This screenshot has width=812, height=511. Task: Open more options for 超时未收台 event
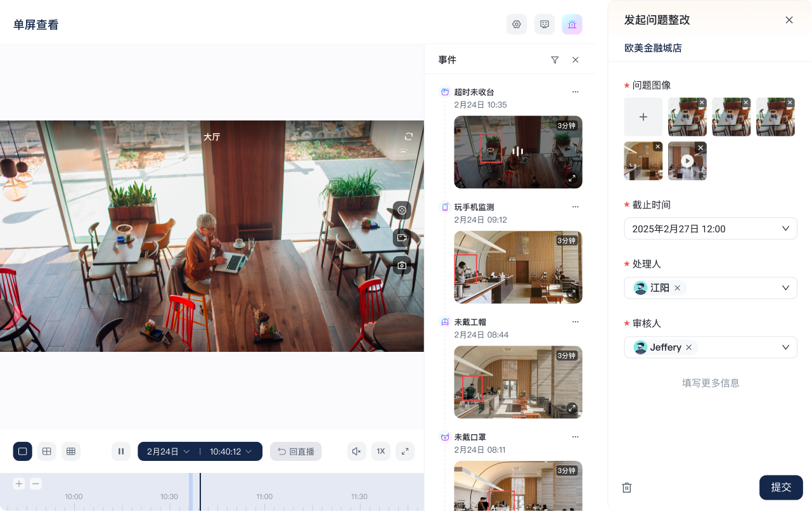coord(575,92)
